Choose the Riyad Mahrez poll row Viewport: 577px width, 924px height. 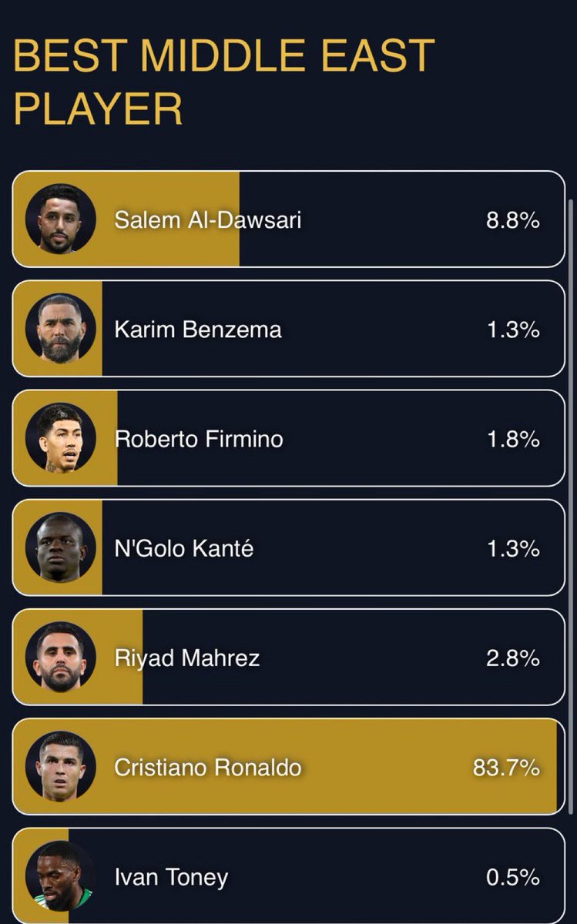[x=289, y=657]
